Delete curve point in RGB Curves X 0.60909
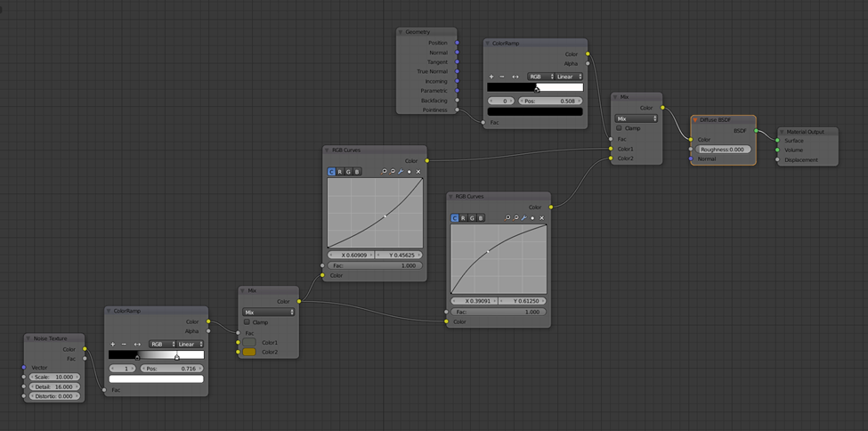The image size is (868, 431). point(418,172)
